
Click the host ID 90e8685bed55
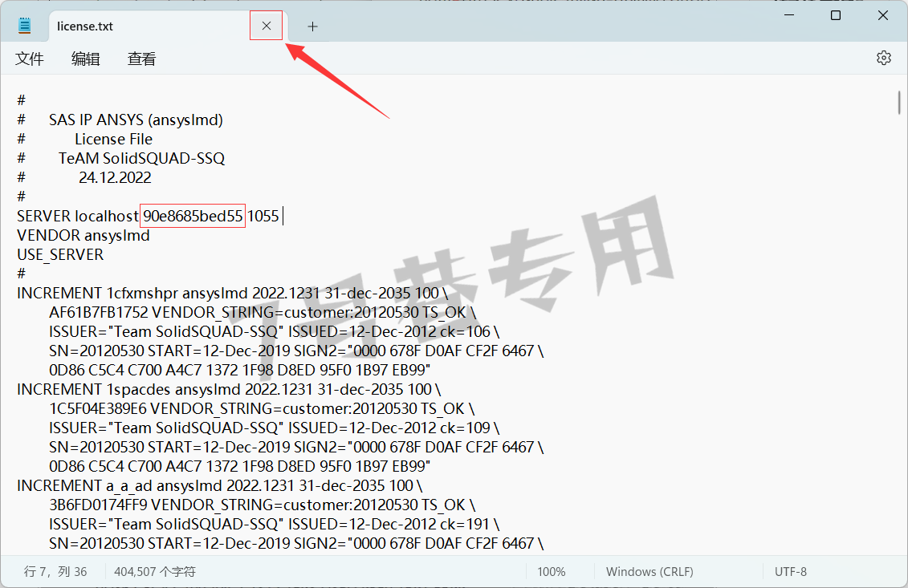coord(193,216)
